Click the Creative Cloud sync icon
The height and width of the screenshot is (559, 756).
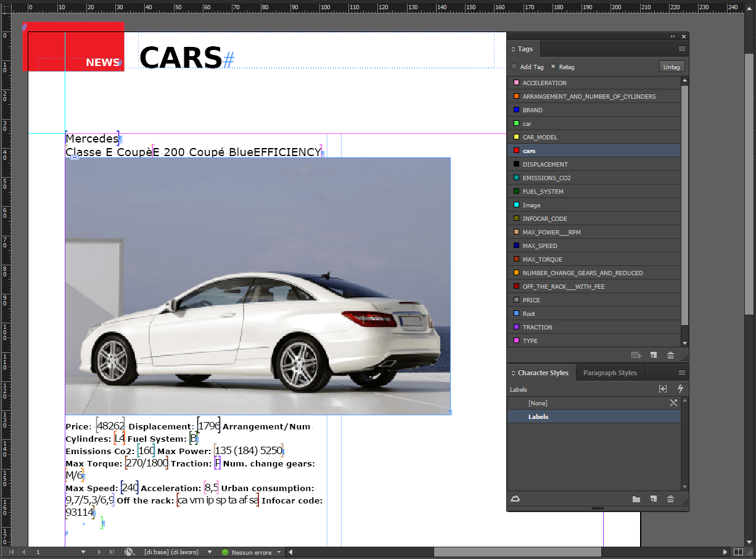516,498
